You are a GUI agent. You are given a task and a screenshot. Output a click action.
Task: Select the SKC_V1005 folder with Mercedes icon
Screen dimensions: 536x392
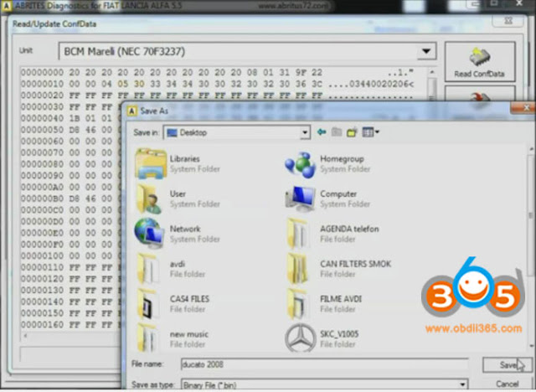322,338
